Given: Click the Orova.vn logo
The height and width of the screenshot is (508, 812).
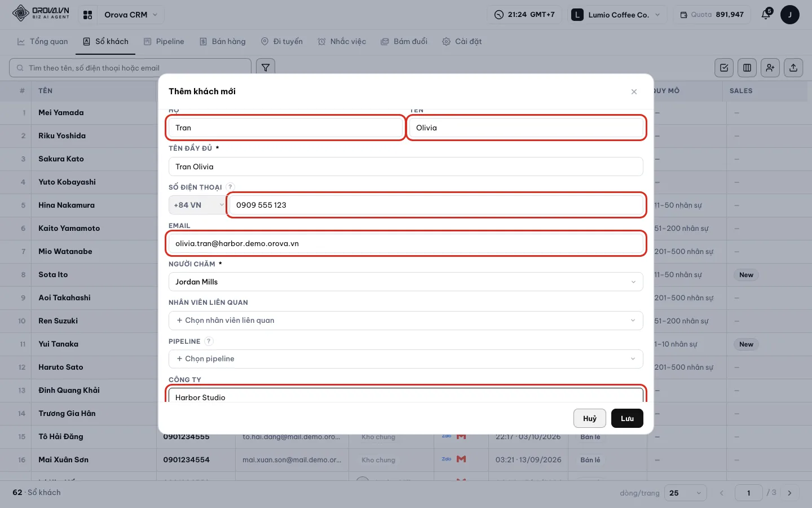Looking at the screenshot, I should pyautogui.click(x=41, y=13).
